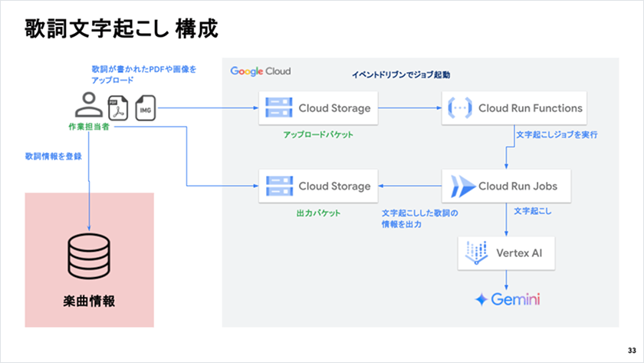This screenshot has height=363, width=644.
Task: Click the Cloud Run Functions bracket icon
Action: [459, 107]
